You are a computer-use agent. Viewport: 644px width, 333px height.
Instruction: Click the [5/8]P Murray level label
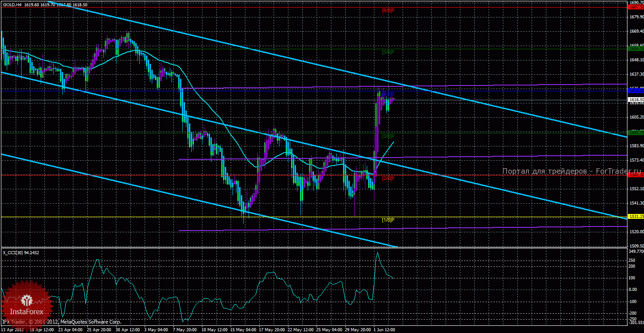[x=388, y=52]
